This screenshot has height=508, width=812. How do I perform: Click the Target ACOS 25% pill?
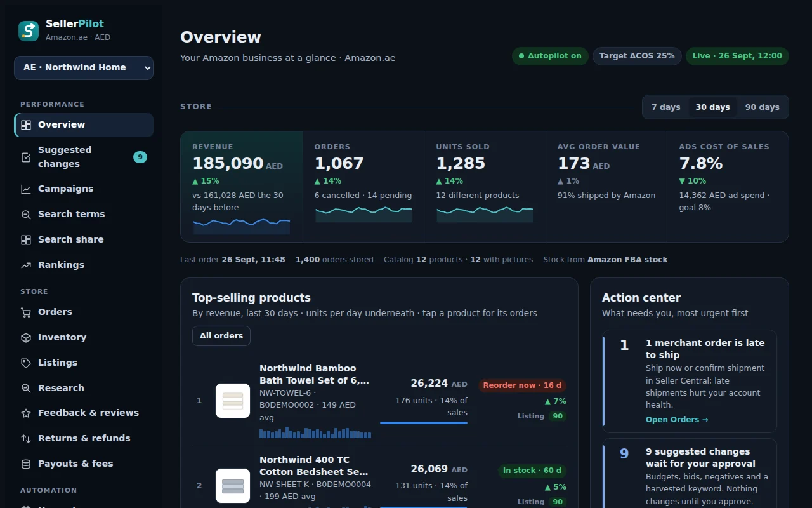click(x=637, y=56)
